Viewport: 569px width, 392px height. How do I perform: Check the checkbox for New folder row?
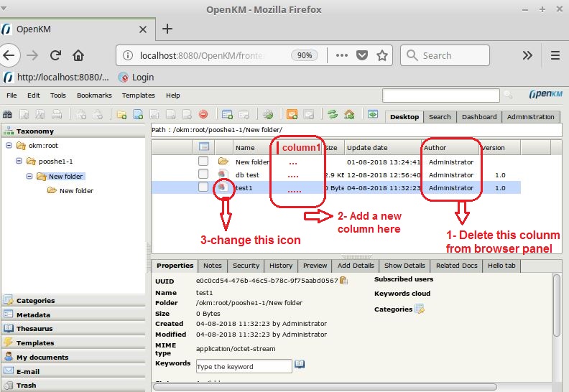pos(204,162)
